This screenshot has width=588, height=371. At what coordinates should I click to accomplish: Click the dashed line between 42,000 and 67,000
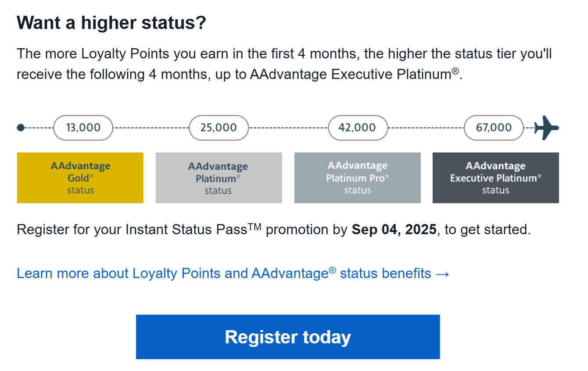pos(426,128)
